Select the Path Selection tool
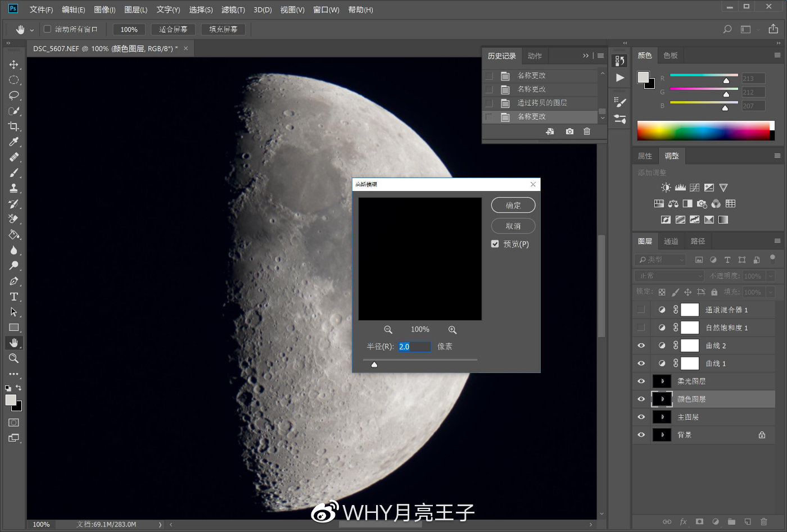The height and width of the screenshot is (532, 787). (x=13, y=312)
